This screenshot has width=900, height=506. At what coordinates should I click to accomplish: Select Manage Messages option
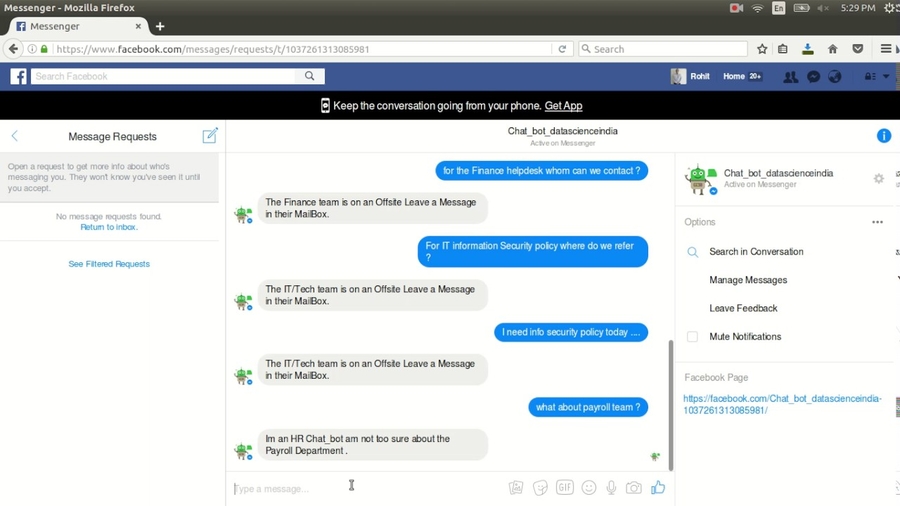pyautogui.click(x=748, y=280)
